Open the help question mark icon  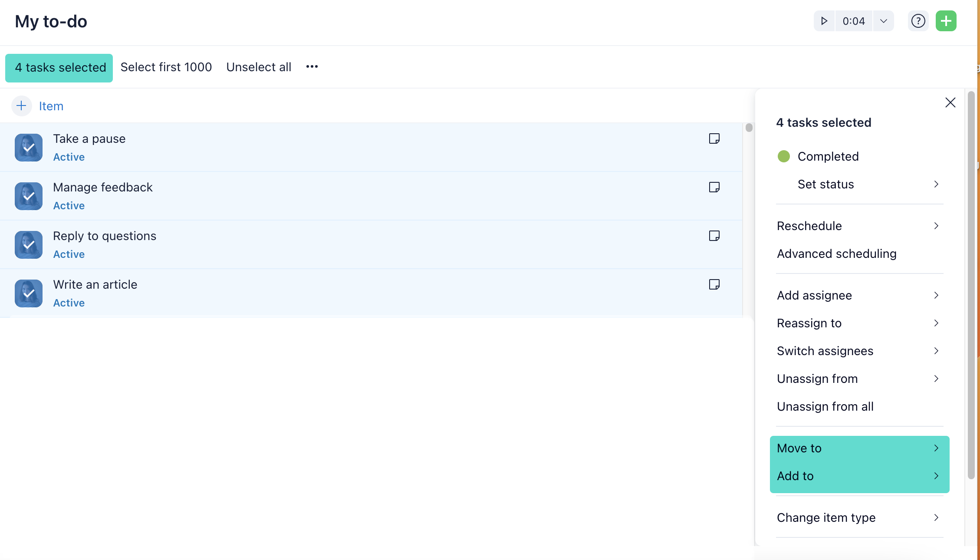(918, 21)
